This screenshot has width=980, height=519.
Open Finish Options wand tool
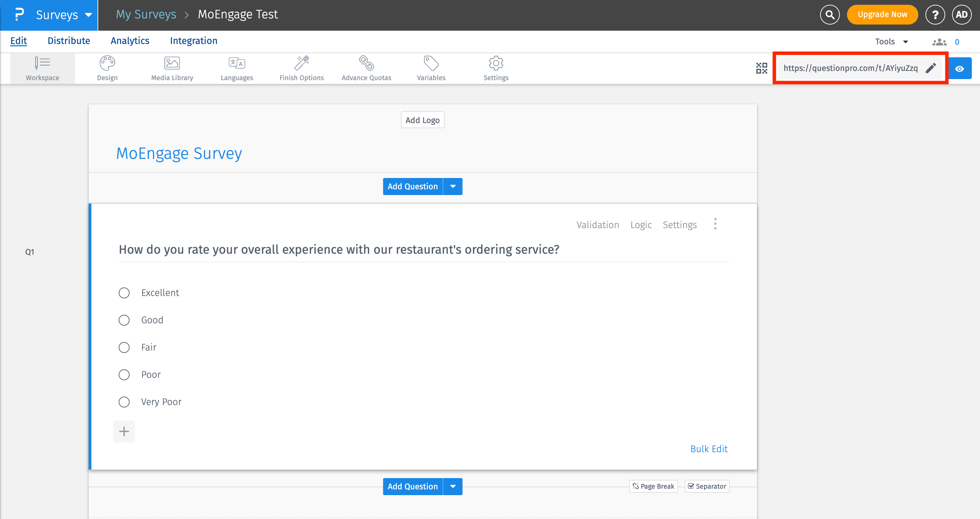coord(302,69)
